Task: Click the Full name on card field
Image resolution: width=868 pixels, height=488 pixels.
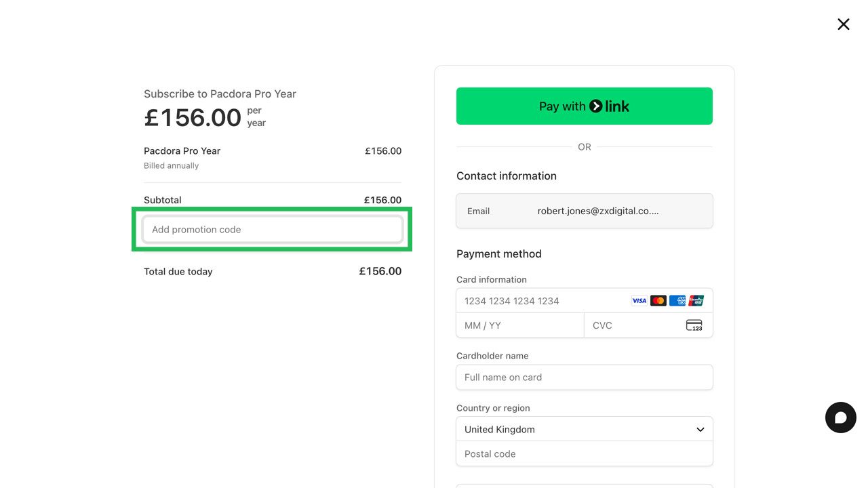Action: [584, 377]
